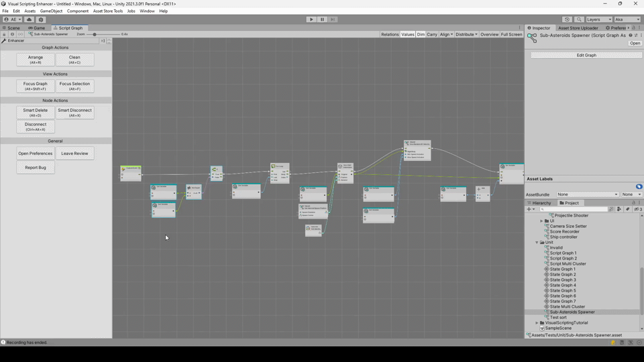Toggle the Relations display option
Image resolution: width=644 pixels, height=362 pixels.
390,34
